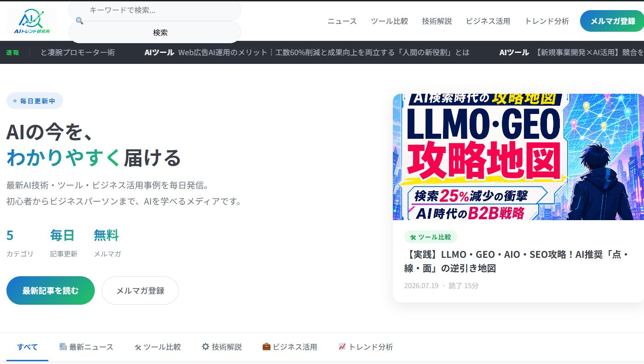The image size is (644, 364).
Task: Open the LLMO・GEO 攻略地図 featured thumbnail
Action: pyautogui.click(x=518, y=157)
